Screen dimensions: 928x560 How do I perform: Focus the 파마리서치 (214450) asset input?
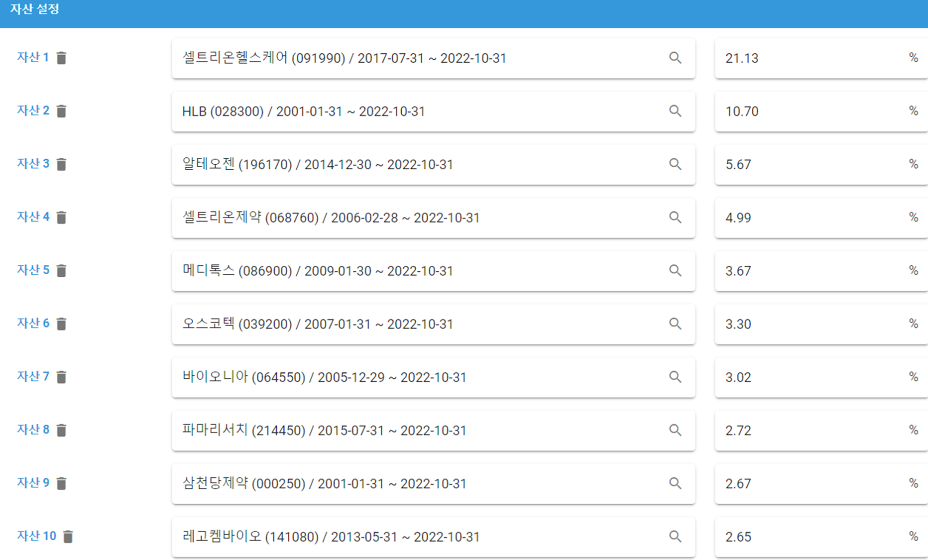pos(433,431)
